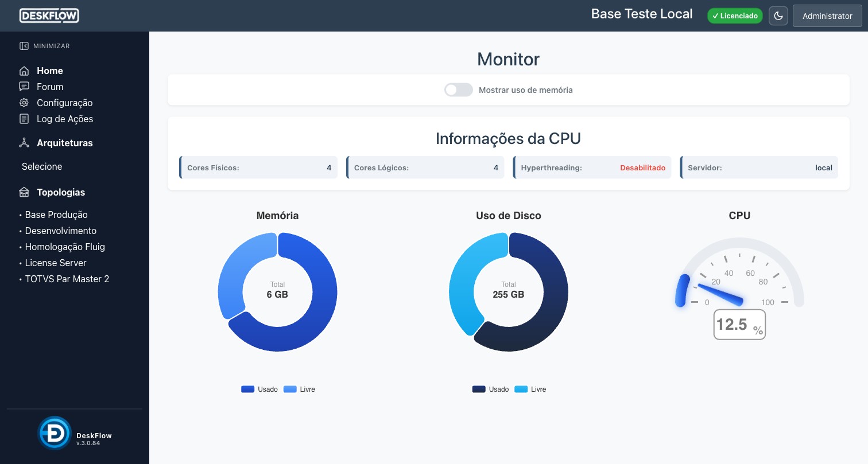The width and height of the screenshot is (868, 464).
Task: Click the Topologias building icon
Action: 24,192
